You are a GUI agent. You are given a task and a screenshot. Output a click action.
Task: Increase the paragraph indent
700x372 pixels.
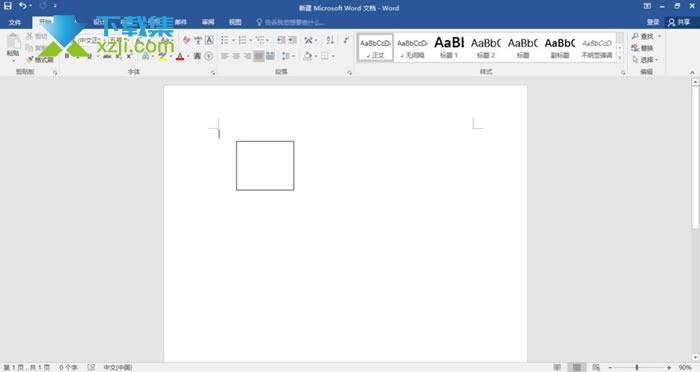[x=292, y=40]
